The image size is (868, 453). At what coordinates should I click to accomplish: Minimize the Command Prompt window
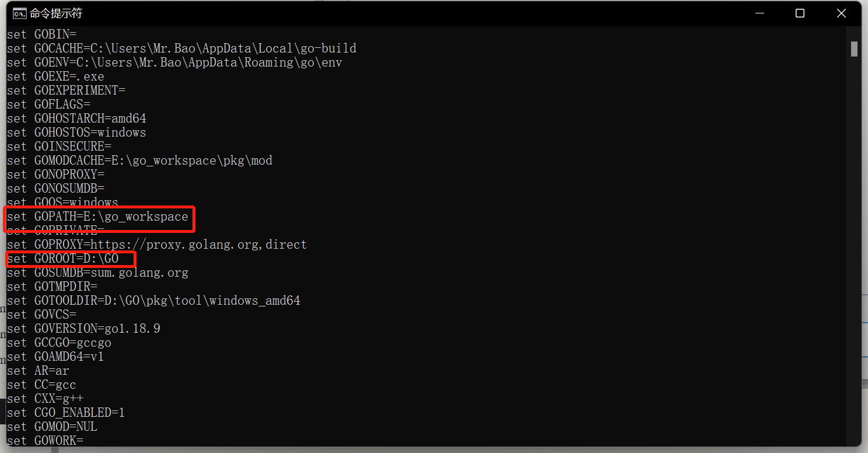(759, 13)
